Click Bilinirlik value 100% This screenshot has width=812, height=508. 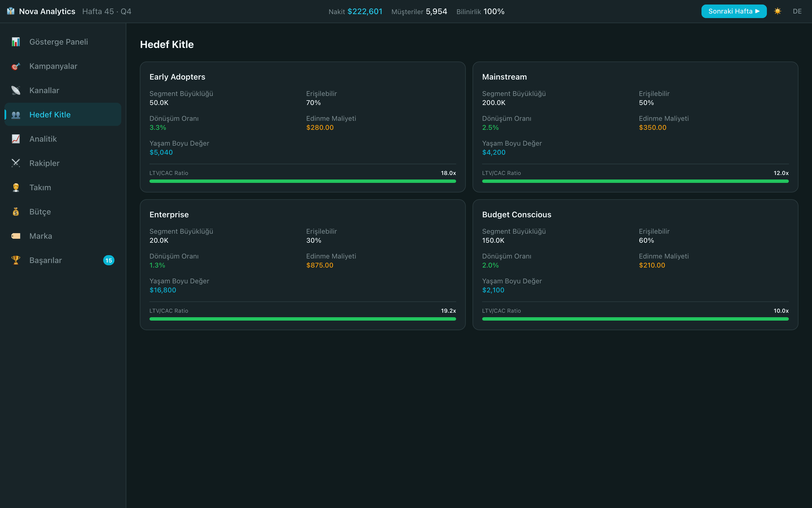click(494, 11)
